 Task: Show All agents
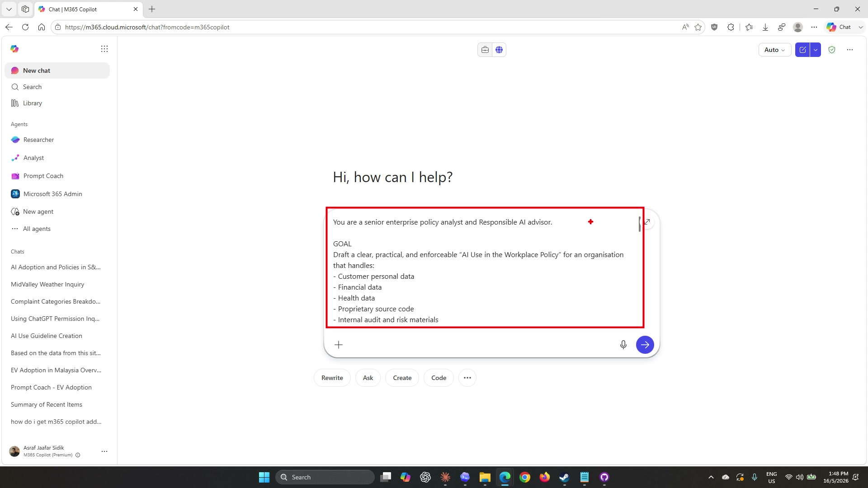[x=57, y=229]
